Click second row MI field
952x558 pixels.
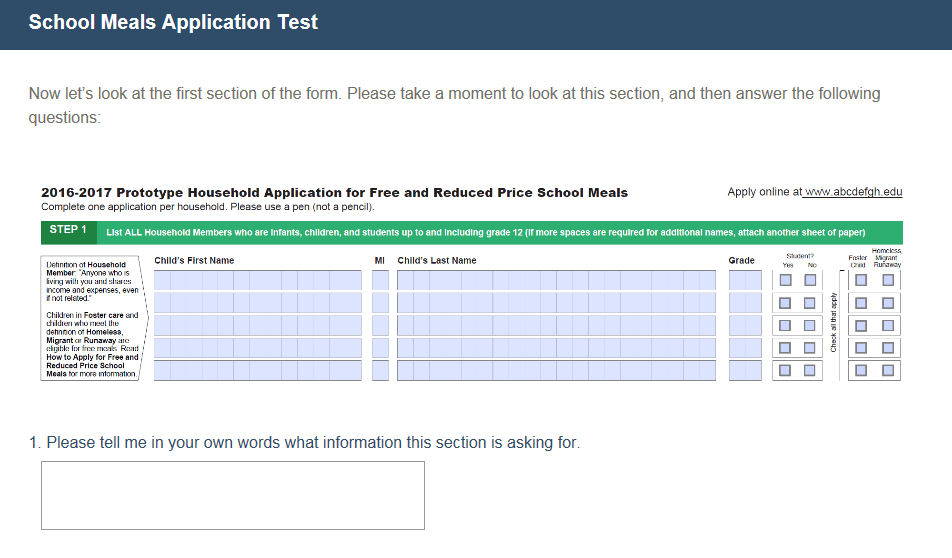[x=380, y=303]
